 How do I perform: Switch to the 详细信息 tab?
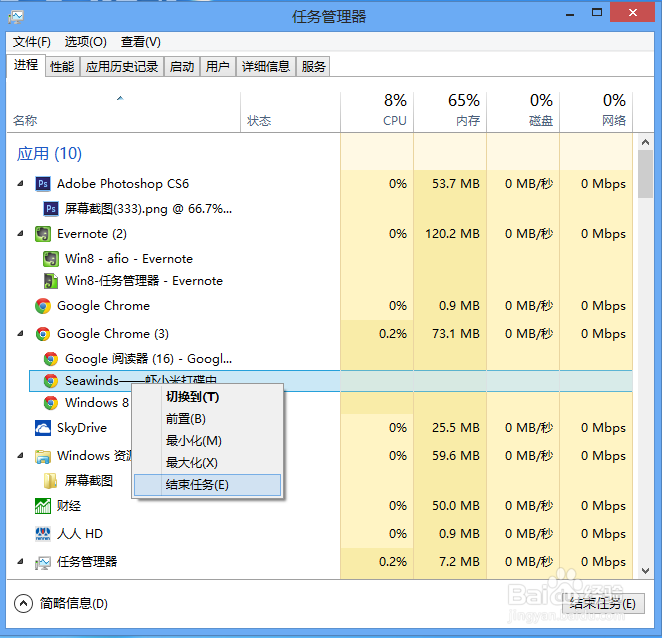[266, 66]
